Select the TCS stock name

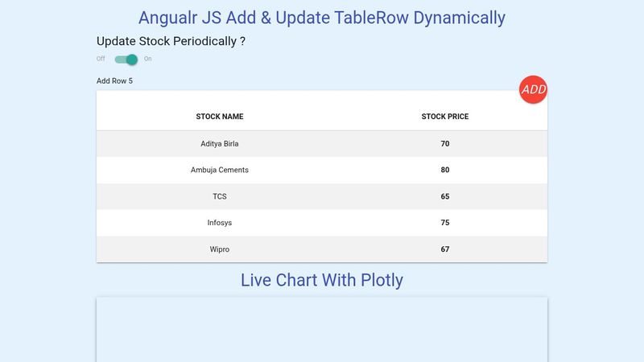click(220, 196)
